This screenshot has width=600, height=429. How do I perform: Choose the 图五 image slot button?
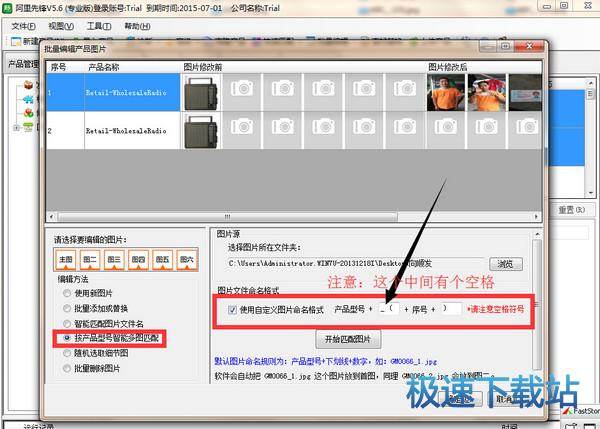162,259
